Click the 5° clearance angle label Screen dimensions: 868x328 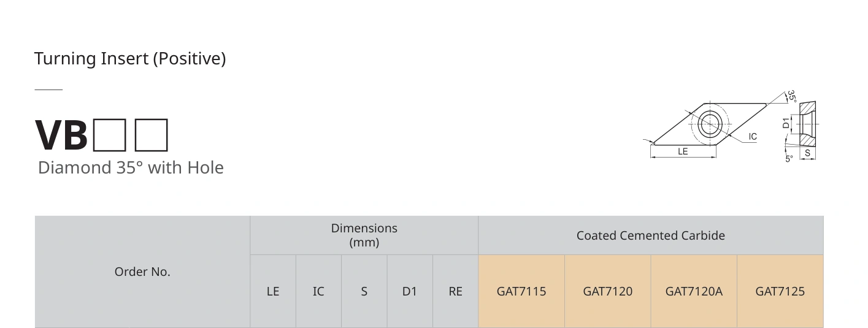click(789, 158)
